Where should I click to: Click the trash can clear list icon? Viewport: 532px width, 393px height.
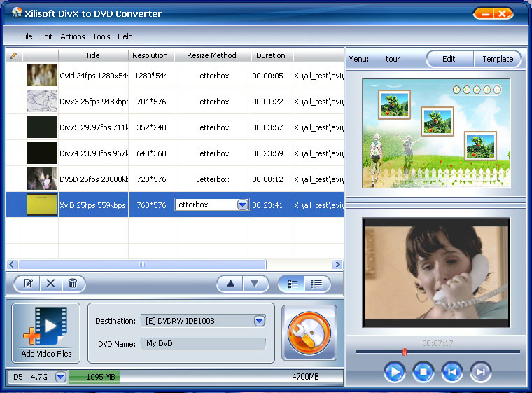point(73,283)
